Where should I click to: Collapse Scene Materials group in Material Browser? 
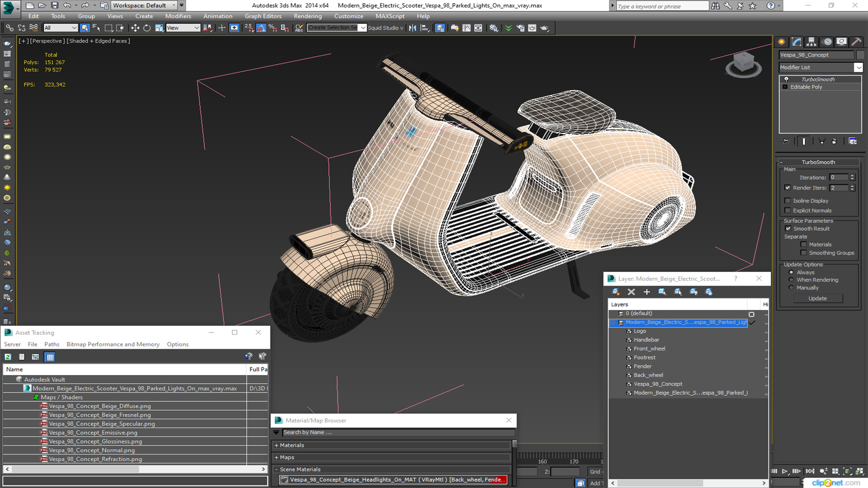276,469
